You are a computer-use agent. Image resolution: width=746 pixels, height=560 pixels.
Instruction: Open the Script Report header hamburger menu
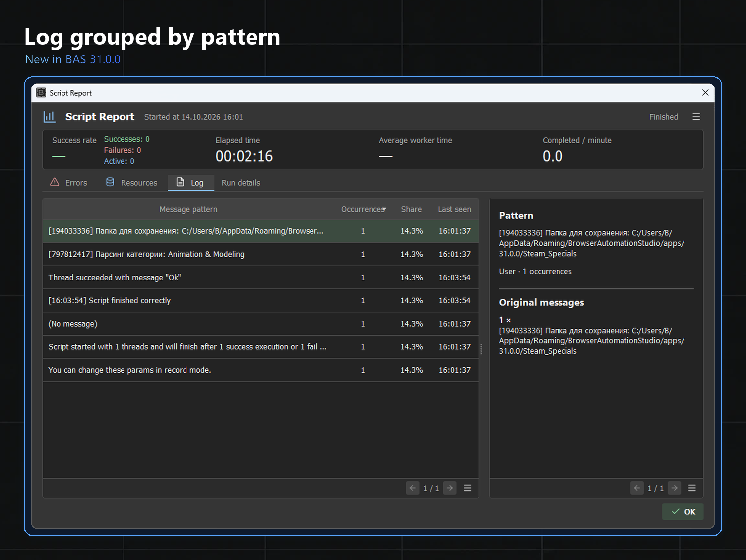(x=696, y=117)
